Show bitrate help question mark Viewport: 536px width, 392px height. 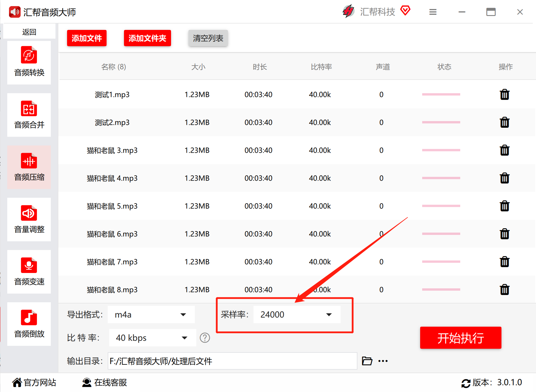(x=205, y=338)
